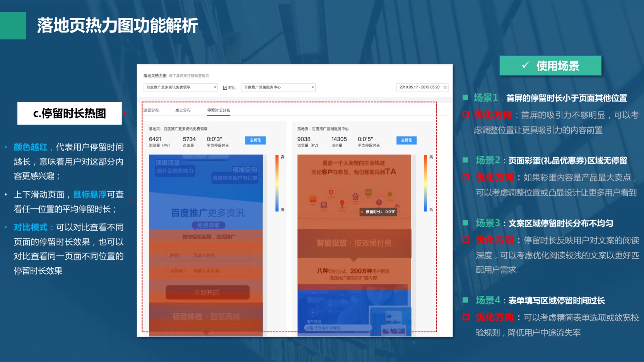The image size is (644, 362).
Task: Click the 极致体验·智慧高效 banner
Action: (x=206, y=316)
